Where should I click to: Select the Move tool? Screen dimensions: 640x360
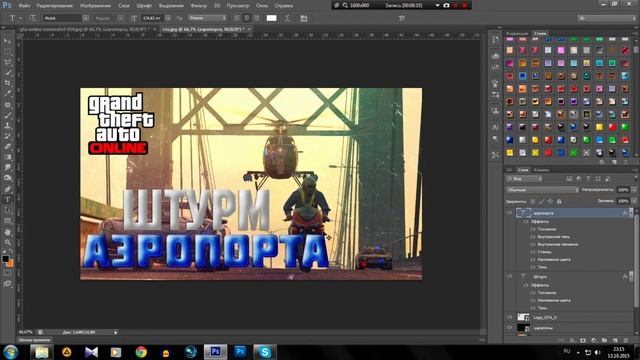tap(7, 41)
